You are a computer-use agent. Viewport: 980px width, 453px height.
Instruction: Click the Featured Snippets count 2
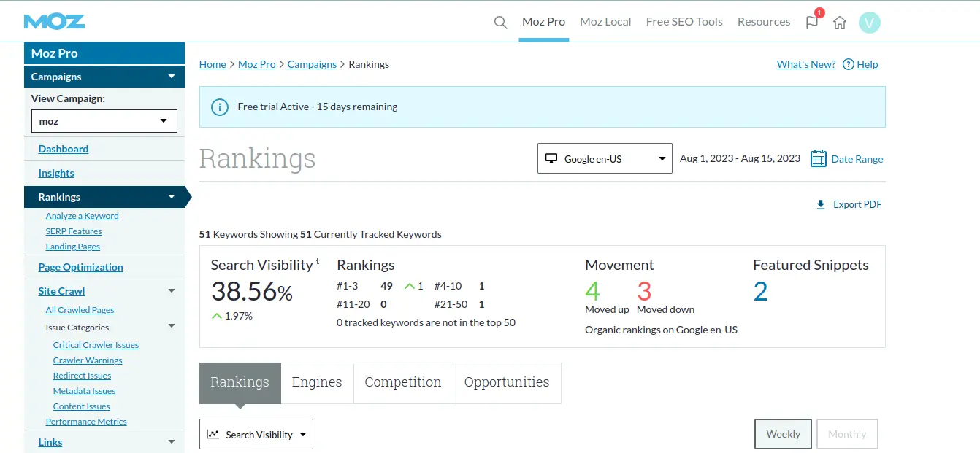pos(760,292)
